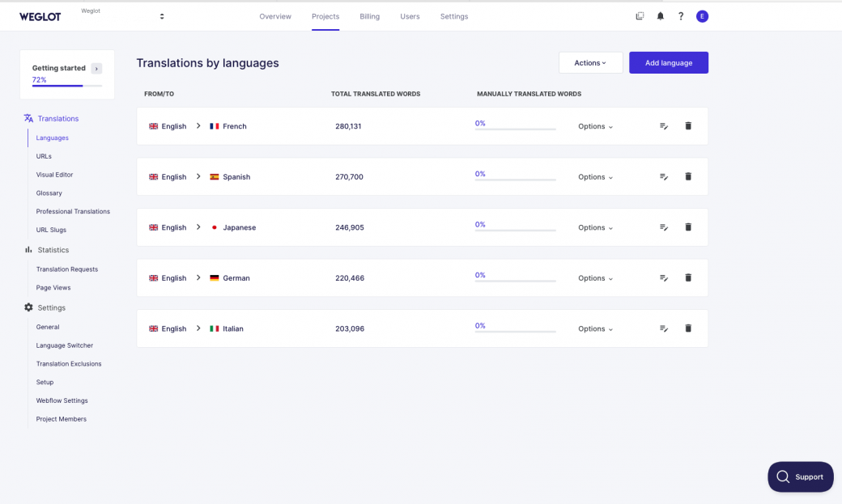Click the Total Translated Words column header
Screen dimensions: 842x504
coord(376,94)
